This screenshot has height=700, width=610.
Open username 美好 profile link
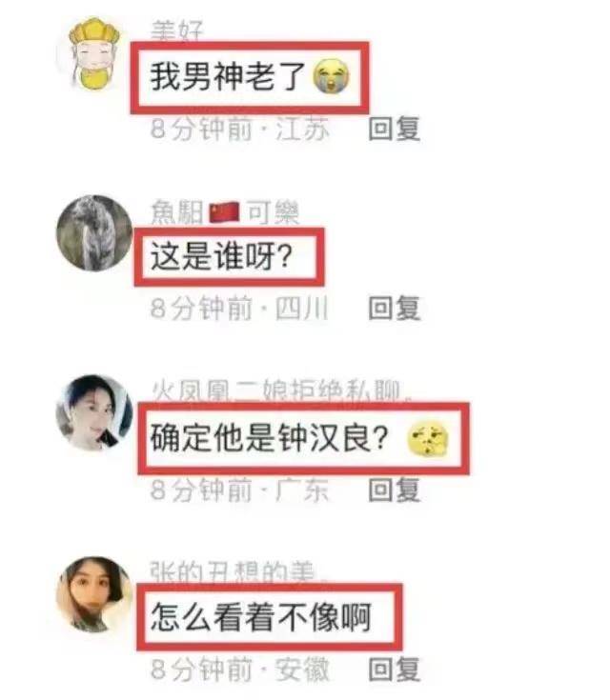(177, 30)
